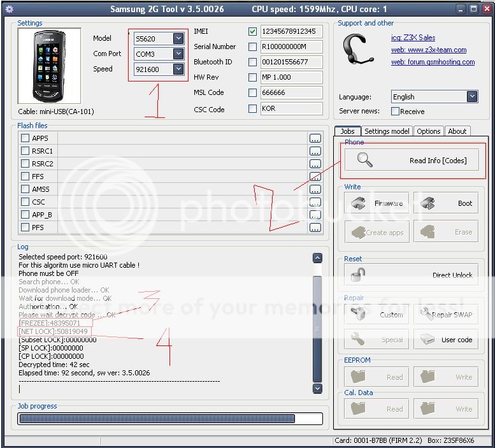Click the User code button
Image resolution: width=495 pixels, height=448 pixels.
tap(447, 340)
